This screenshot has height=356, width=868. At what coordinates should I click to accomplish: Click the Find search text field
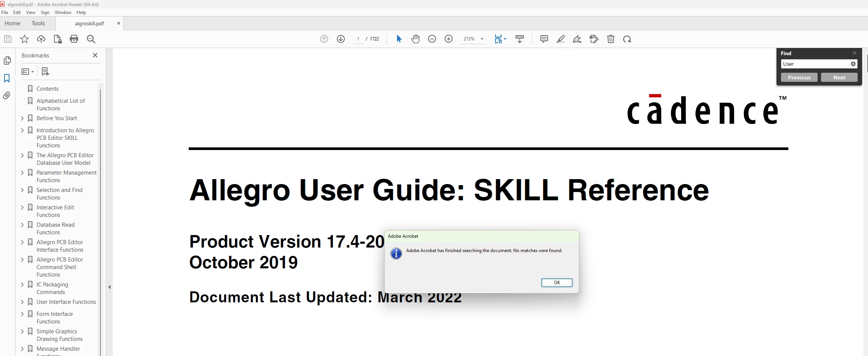click(x=815, y=64)
